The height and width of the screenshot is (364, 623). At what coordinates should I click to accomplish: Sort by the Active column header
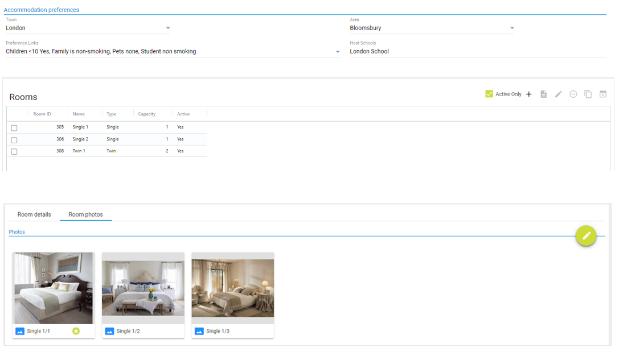pyautogui.click(x=183, y=114)
